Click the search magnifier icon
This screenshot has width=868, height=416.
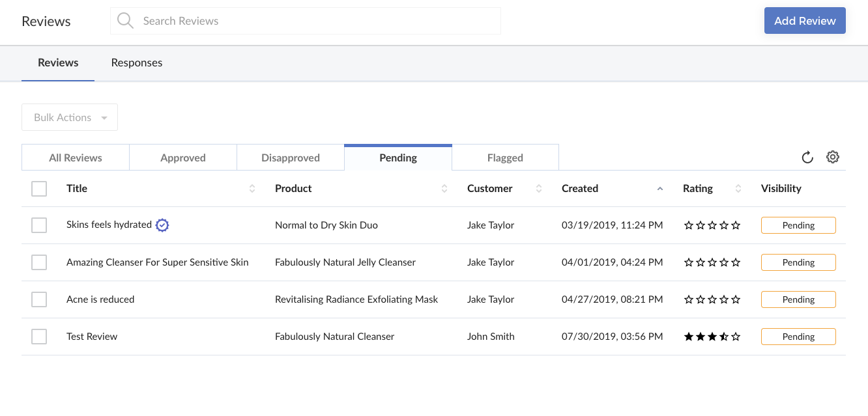(x=125, y=21)
